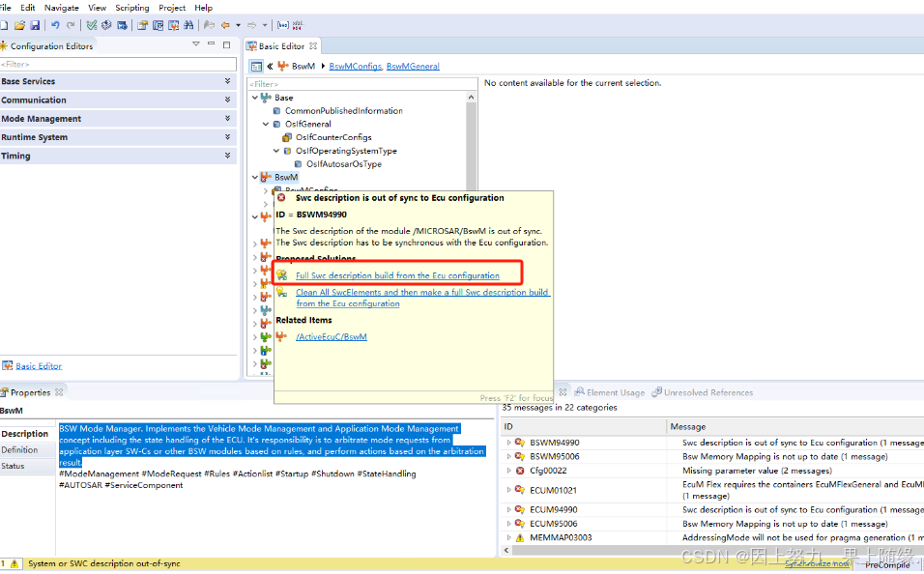
Task: Click the double-chevron icon in breadcrumb bar
Action: coord(270,67)
